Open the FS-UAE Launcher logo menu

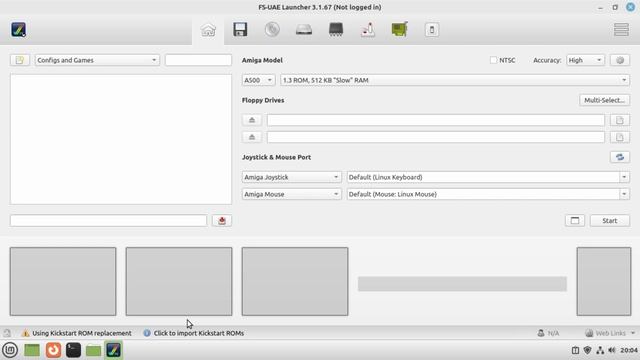[x=18, y=30]
